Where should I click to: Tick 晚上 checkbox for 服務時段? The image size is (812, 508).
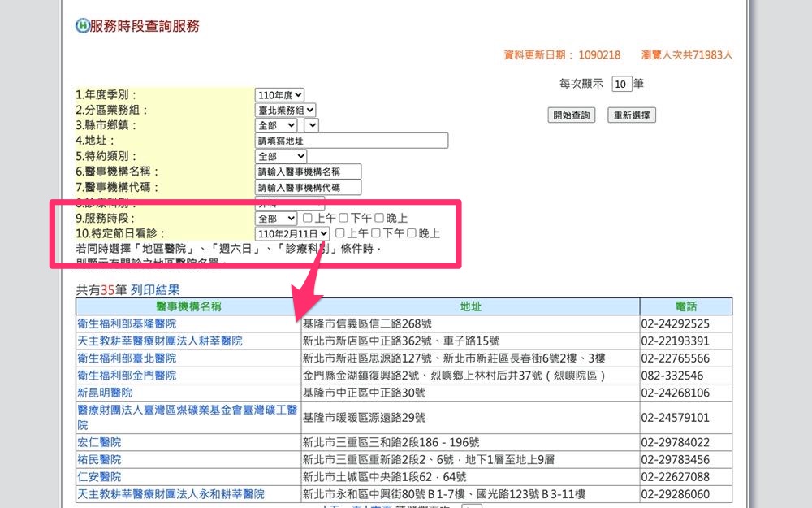tap(379, 219)
